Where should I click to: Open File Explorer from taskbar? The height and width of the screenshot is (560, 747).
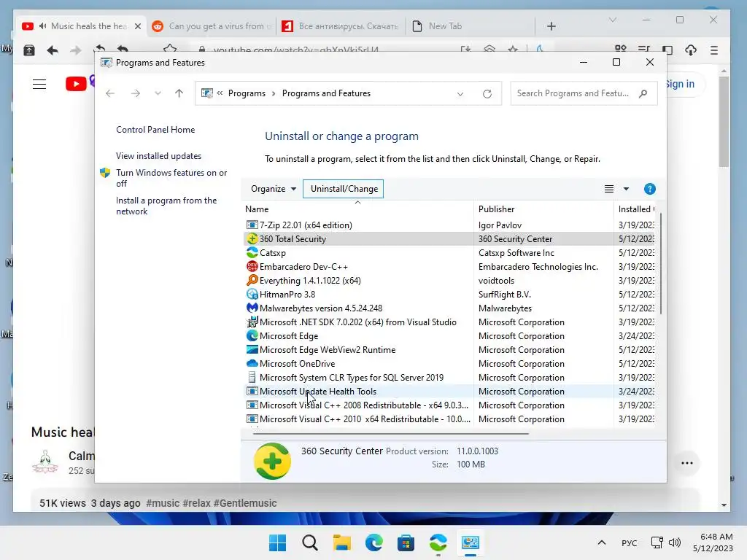pos(342,542)
